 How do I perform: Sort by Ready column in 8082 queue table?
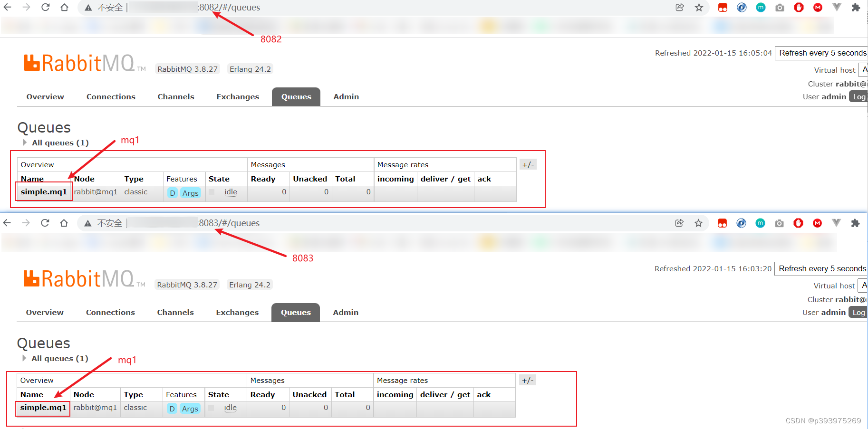tap(263, 179)
